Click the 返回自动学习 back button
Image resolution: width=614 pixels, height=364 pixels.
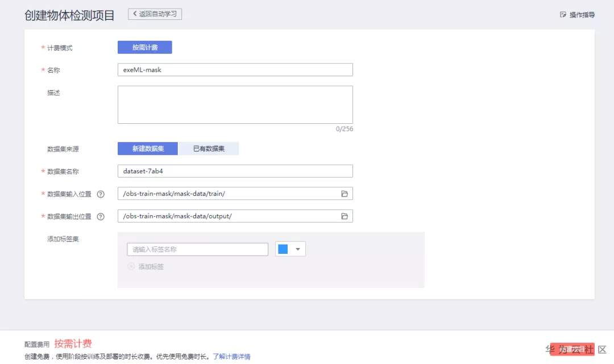tap(155, 14)
